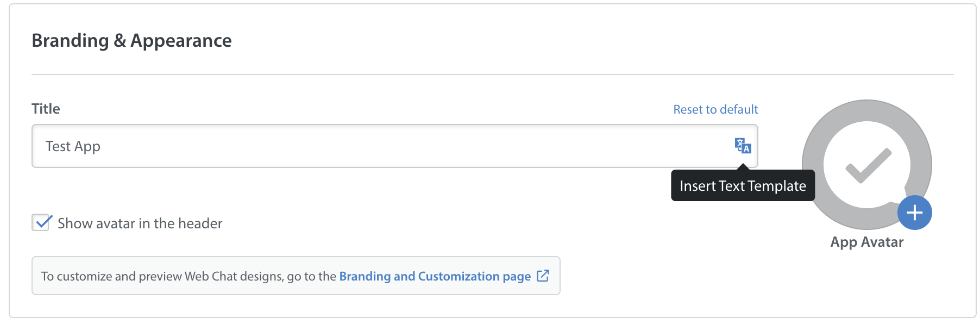Viewport: 980px width, 324px height.
Task: Click the Reset to default link
Action: pyautogui.click(x=715, y=109)
